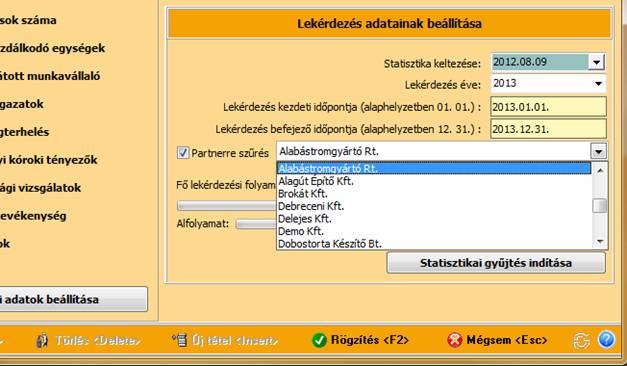Click Új tétel <Insert> toolbar label
This screenshot has width=627, height=366.
pos(235,340)
